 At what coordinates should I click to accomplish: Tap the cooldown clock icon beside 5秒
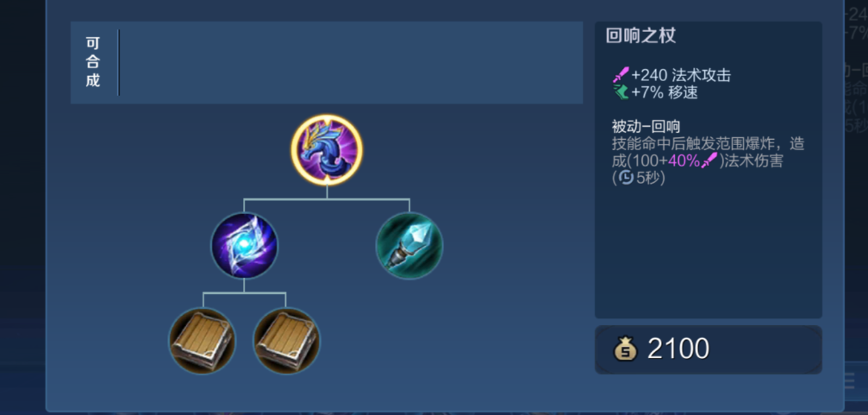[x=626, y=178]
